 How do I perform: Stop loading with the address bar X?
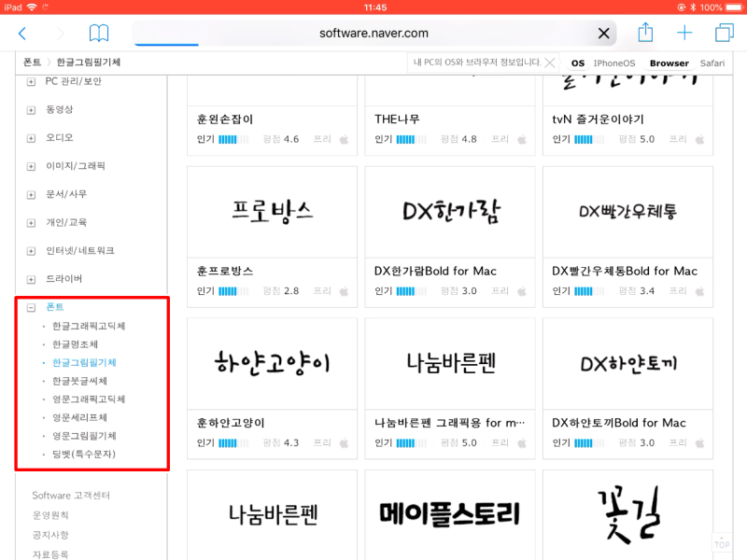coord(603,34)
